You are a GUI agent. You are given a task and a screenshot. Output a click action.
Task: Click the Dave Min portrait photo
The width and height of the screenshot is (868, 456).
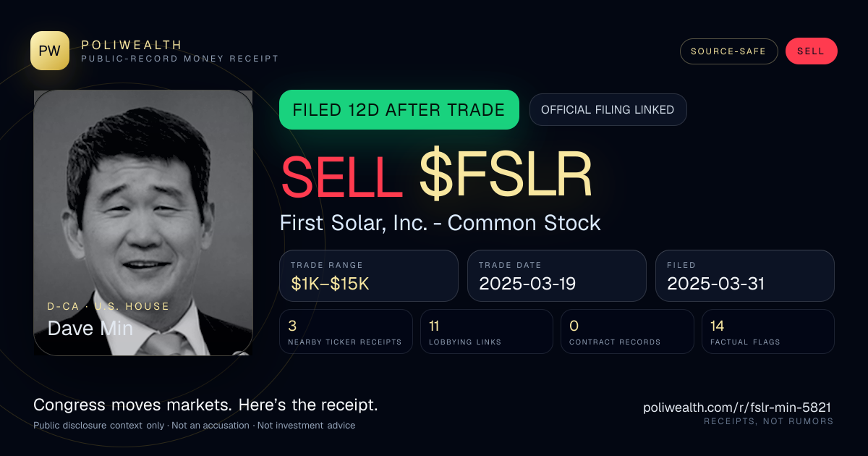[143, 223]
